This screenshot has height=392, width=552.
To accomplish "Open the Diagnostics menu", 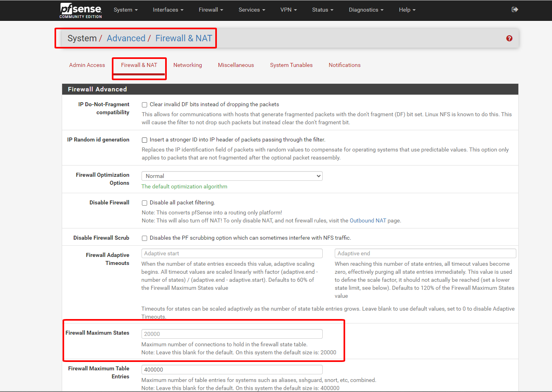I will pos(366,10).
